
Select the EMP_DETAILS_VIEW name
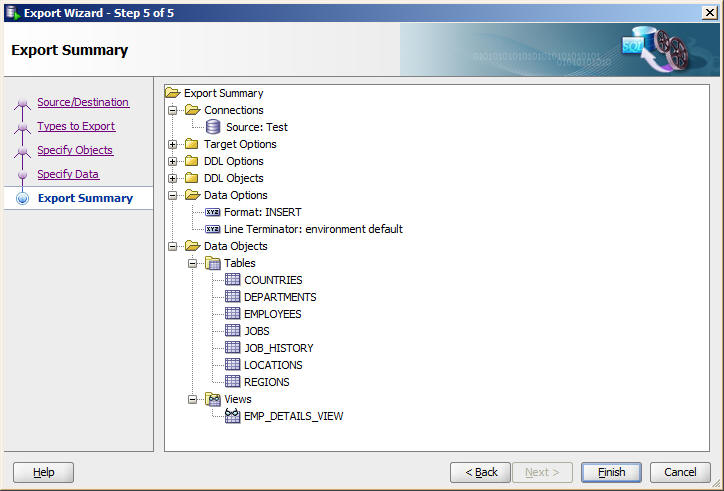(x=294, y=416)
